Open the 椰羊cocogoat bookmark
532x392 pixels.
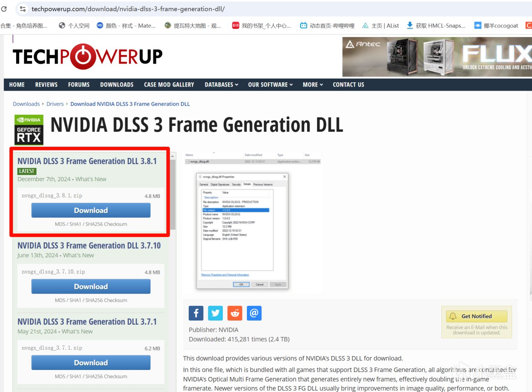click(496, 25)
